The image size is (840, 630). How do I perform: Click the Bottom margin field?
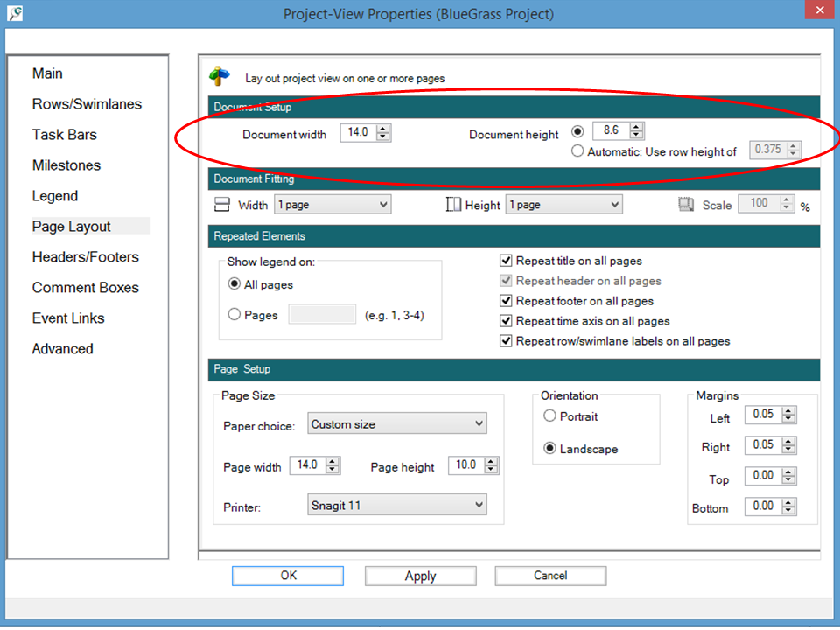point(763,507)
